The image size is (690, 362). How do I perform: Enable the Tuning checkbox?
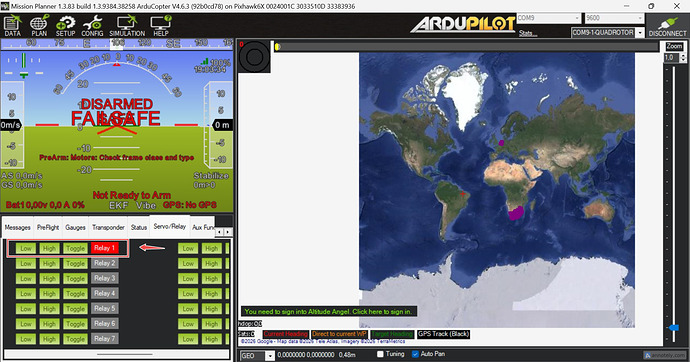[380, 354]
